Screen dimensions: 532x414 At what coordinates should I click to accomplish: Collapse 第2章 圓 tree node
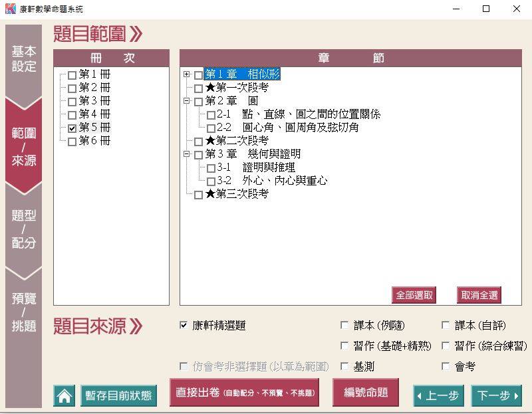[x=186, y=100]
